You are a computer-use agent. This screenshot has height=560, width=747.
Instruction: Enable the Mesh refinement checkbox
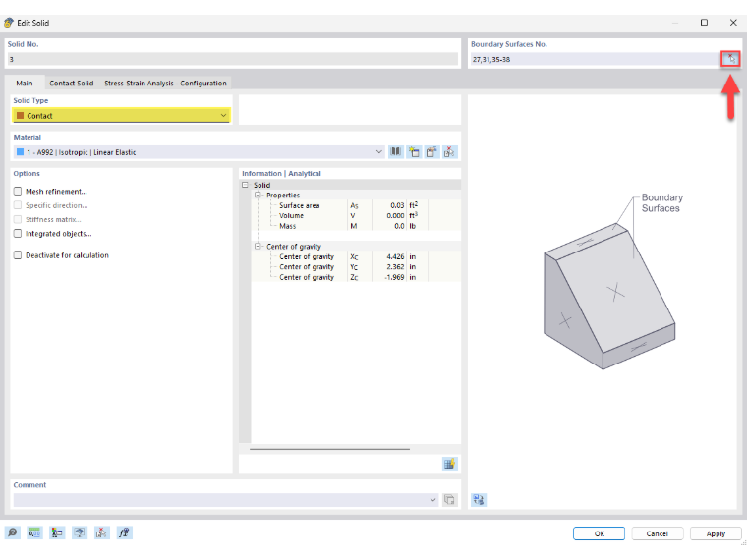click(18, 191)
